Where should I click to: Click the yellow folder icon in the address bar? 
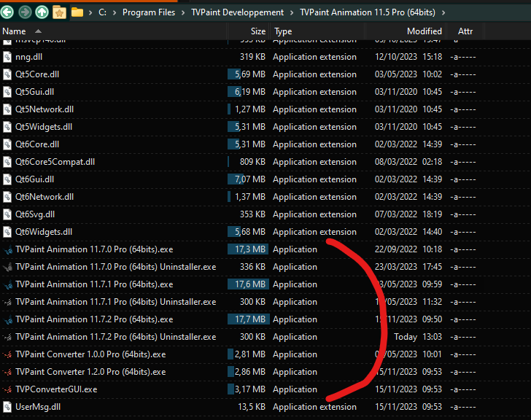(77, 12)
